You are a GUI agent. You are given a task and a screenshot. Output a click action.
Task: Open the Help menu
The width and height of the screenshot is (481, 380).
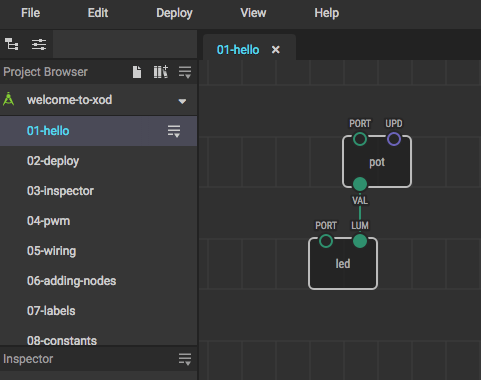(326, 13)
